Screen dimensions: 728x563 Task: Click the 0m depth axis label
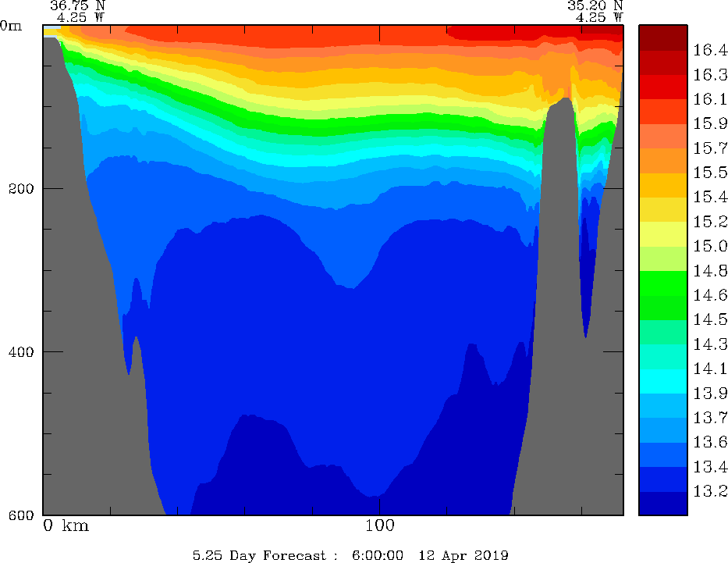tap(11, 26)
